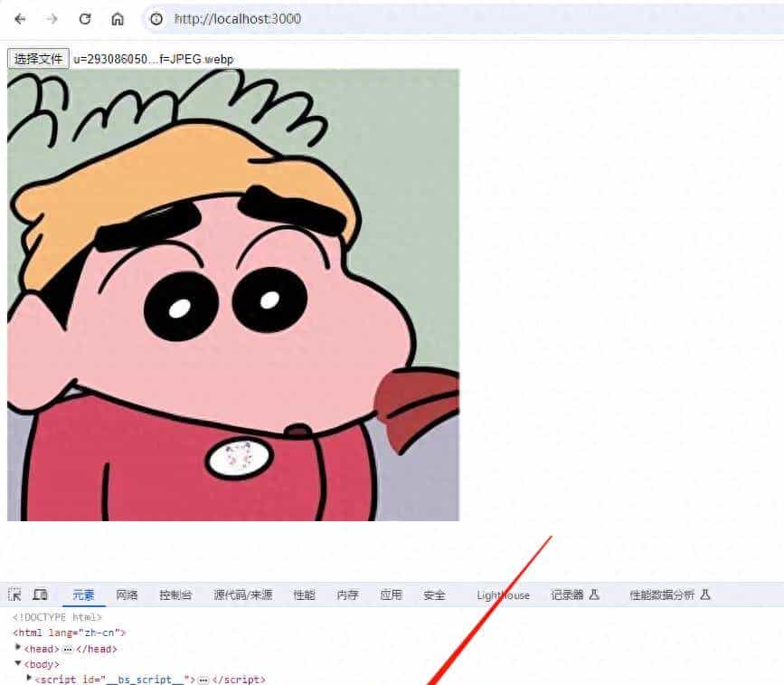Image resolution: width=784 pixels, height=685 pixels.
Task: Activate the DevTools element inspector picker icon
Action: (x=14, y=595)
